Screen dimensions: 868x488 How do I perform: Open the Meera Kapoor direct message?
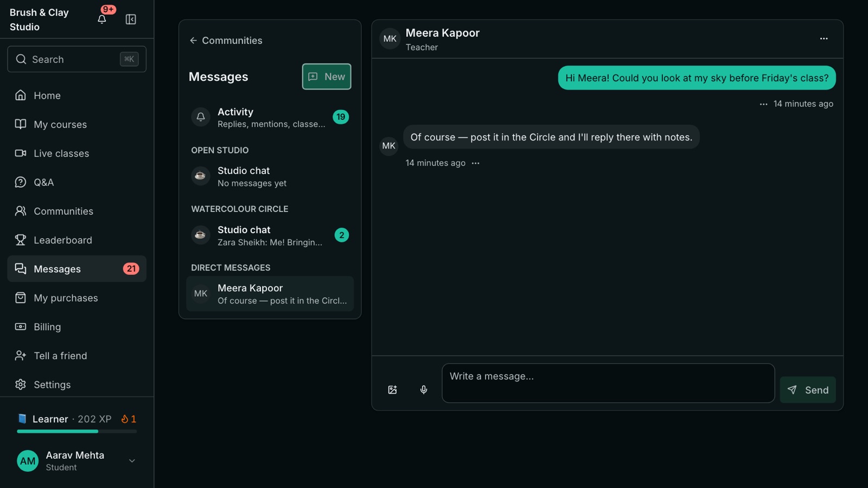[270, 294]
